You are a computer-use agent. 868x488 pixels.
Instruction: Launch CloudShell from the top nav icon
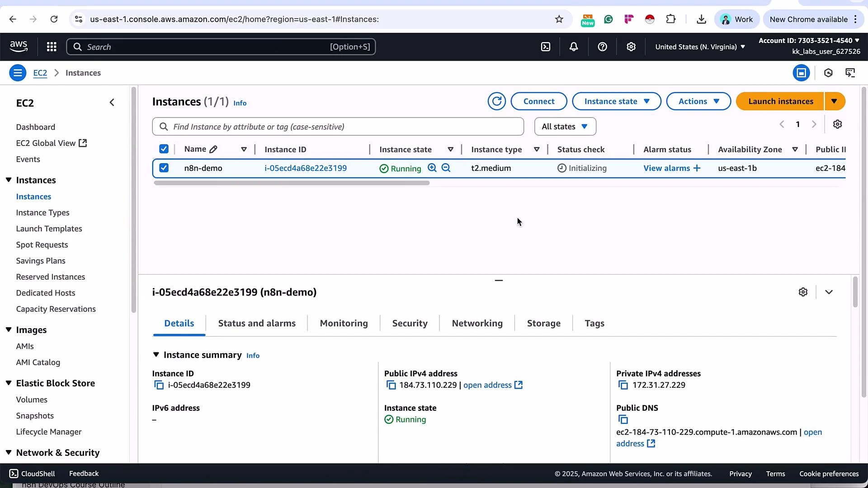[546, 47]
